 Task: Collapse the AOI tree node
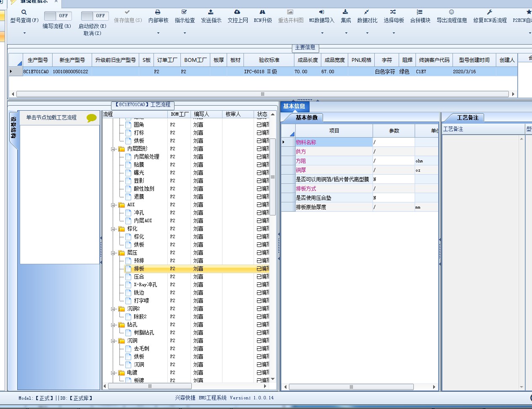(113, 205)
